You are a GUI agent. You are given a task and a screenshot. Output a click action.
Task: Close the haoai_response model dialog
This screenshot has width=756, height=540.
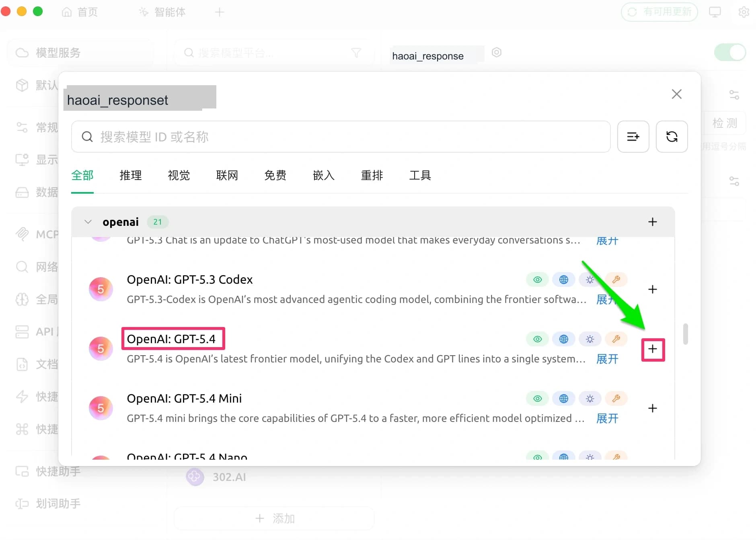point(676,94)
